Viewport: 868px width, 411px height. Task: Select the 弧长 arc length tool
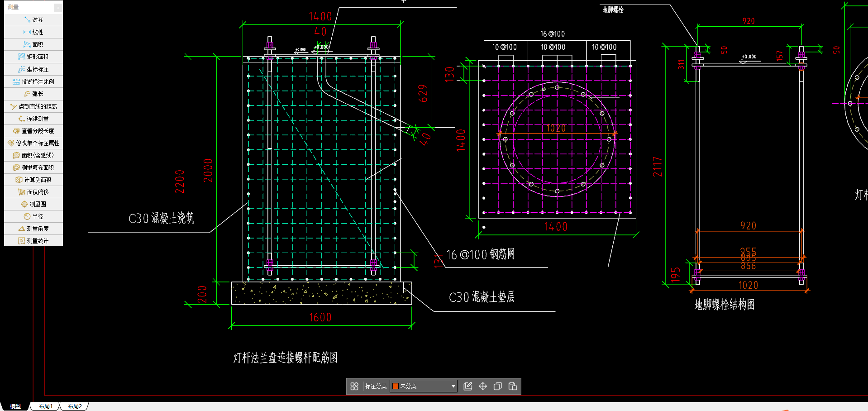(33, 94)
